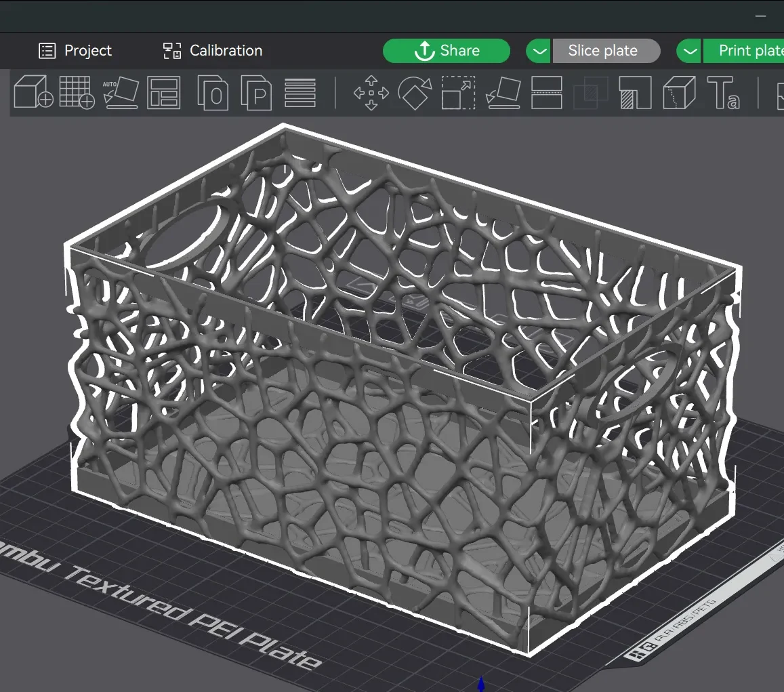Expand the Slice plate dropdown arrow

pos(539,51)
